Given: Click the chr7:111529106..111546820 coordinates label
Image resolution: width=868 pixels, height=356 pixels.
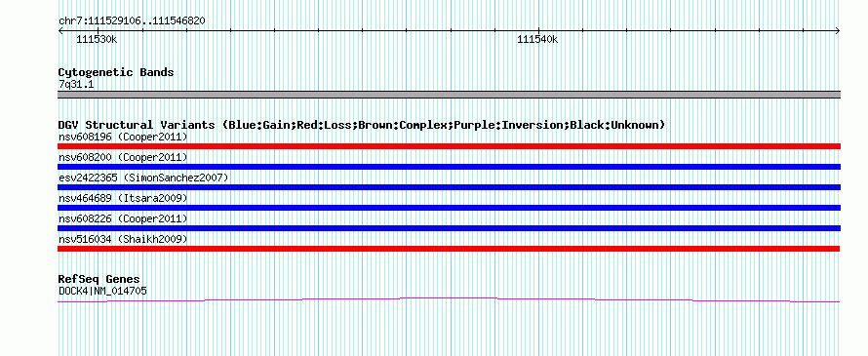Looking at the screenshot, I should pyautogui.click(x=132, y=21).
